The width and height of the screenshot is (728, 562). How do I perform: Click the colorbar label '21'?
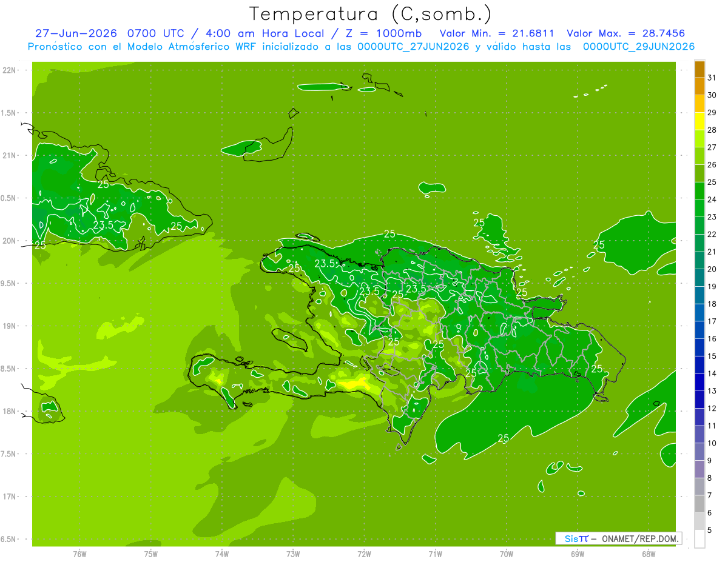tap(712, 252)
